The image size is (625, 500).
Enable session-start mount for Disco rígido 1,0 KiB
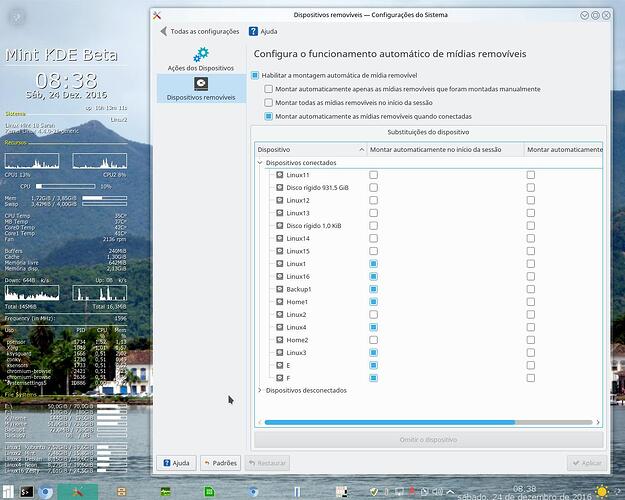tap(373, 226)
